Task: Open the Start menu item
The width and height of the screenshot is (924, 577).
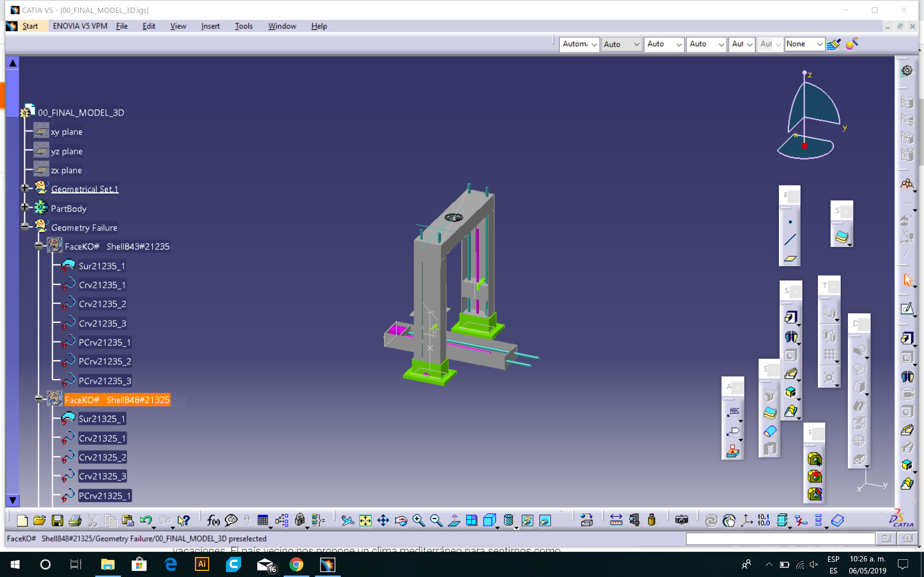Action: (30, 26)
